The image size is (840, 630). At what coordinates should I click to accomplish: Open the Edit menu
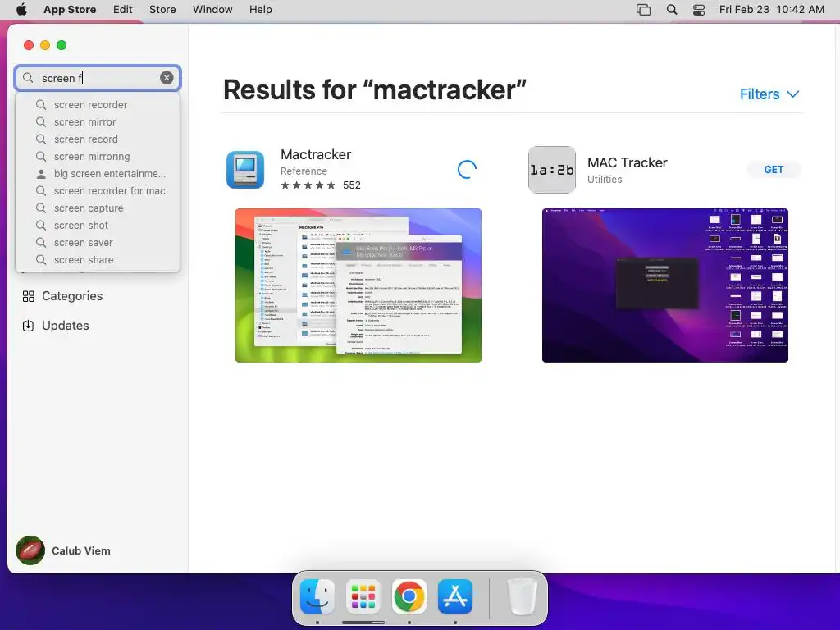[123, 10]
